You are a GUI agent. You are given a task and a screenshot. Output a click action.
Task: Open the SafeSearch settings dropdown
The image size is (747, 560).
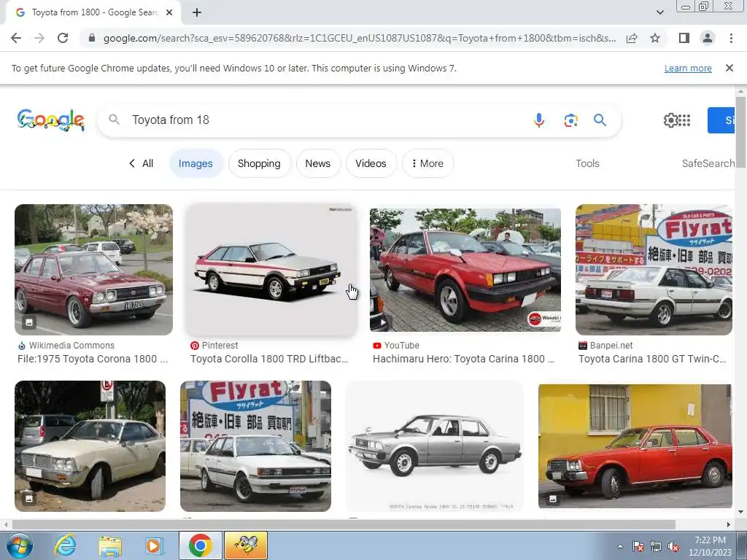coord(708,163)
